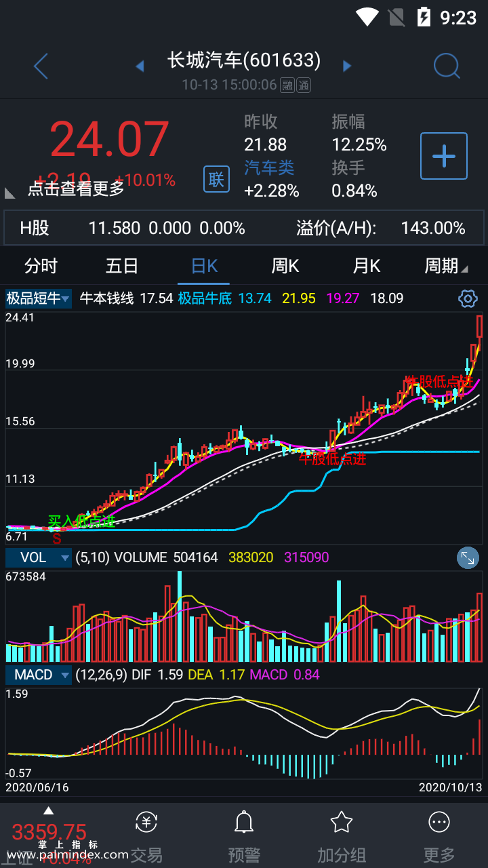Switch to 分时 intraday tab
Viewport: 488px width, 868px height.
[x=41, y=266]
